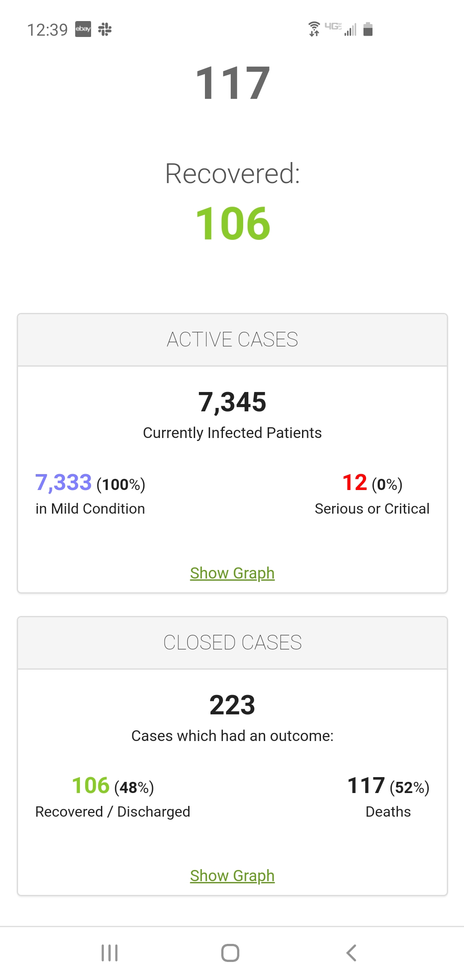The height and width of the screenshot is (980, 464).
Task: Open recent apps navigation button
Action: pyautogui.click(x=110, y=953)
